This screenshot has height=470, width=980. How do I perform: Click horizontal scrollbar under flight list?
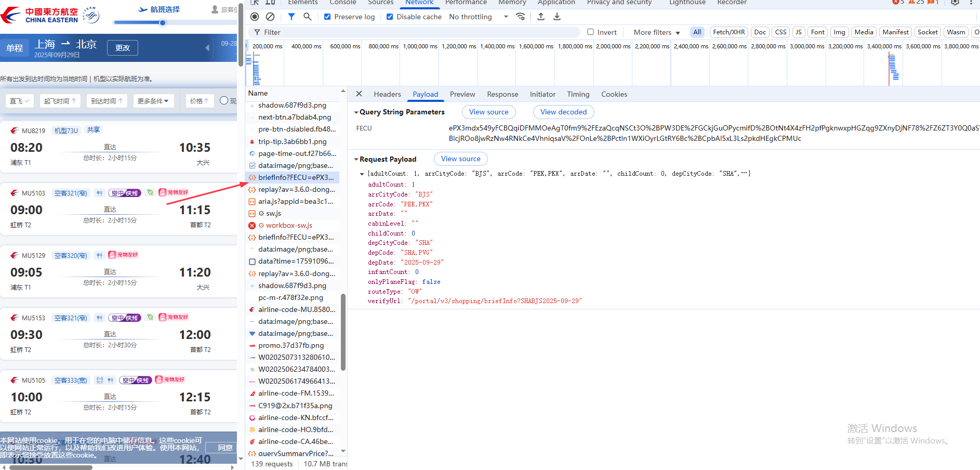(51, 467)
